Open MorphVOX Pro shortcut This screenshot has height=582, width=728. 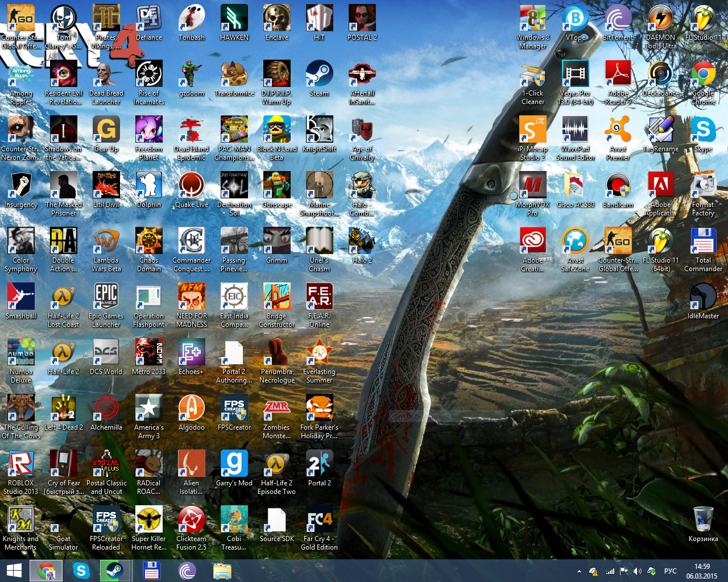point(533,194)
